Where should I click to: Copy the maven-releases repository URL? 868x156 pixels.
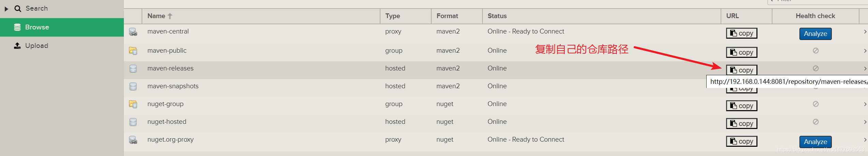tap(741, 70)
